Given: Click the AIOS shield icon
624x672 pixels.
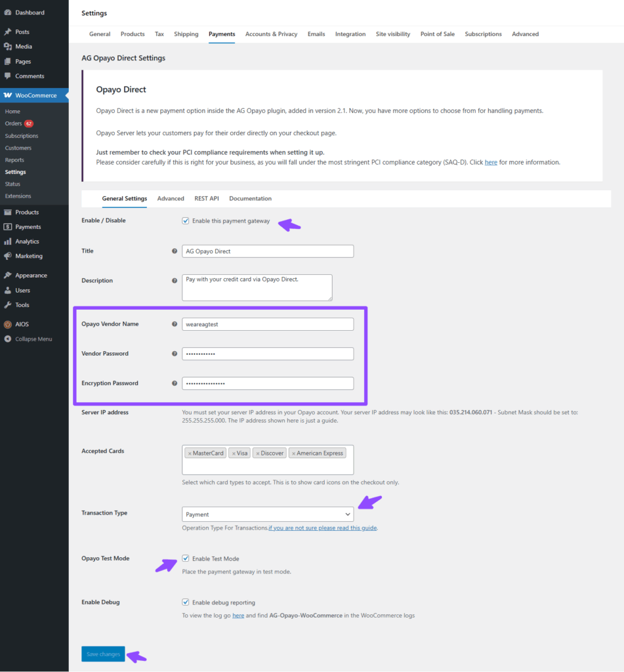Looking at the screenshot, I should tap(8, 324).
